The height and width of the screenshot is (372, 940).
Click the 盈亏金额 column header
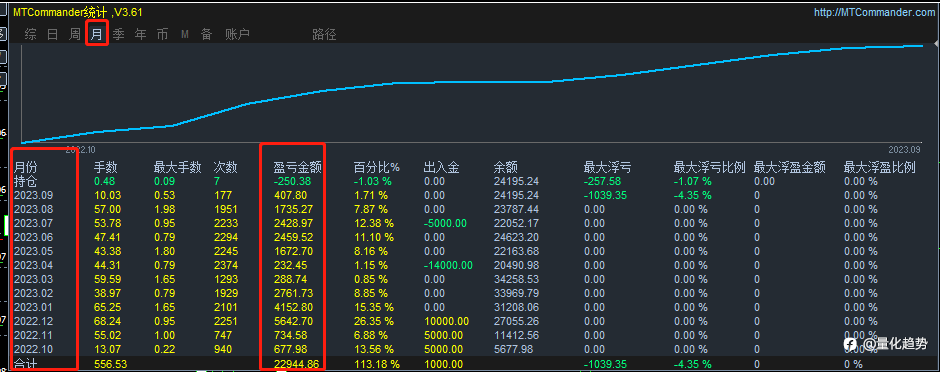[297, 168]
